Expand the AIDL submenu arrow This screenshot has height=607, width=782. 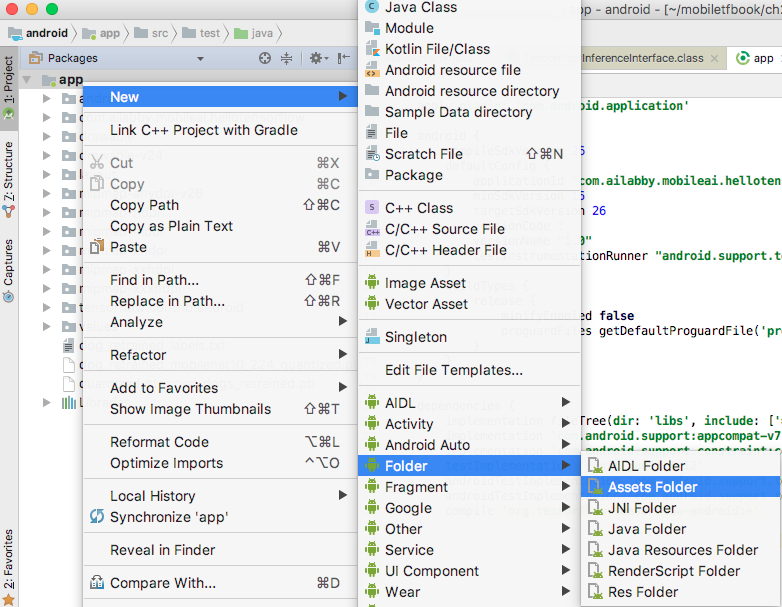(x=566, y=402)
